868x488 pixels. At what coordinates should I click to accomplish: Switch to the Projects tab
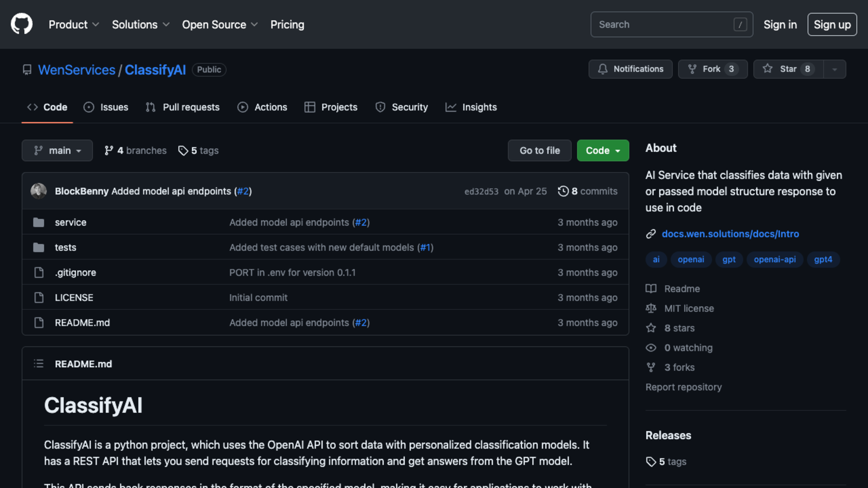[x=331, y=107]
